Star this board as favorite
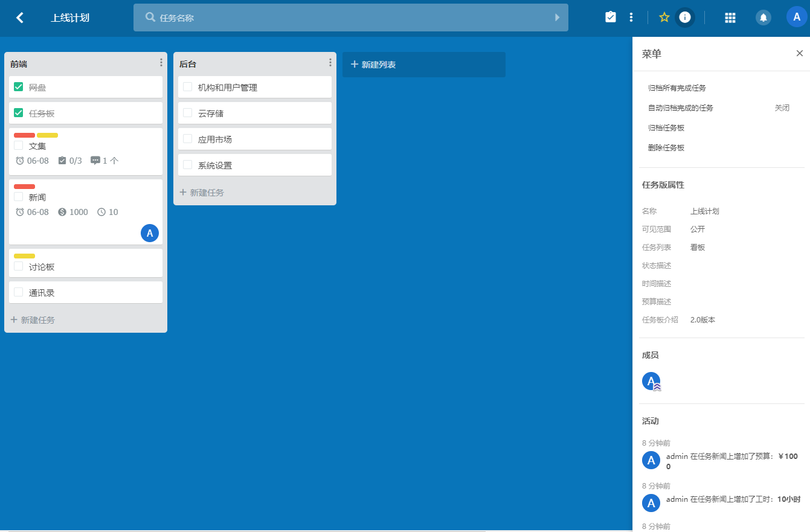Image resolution: width=810 pixels, height=532 pixels. [x=664, y=18]
